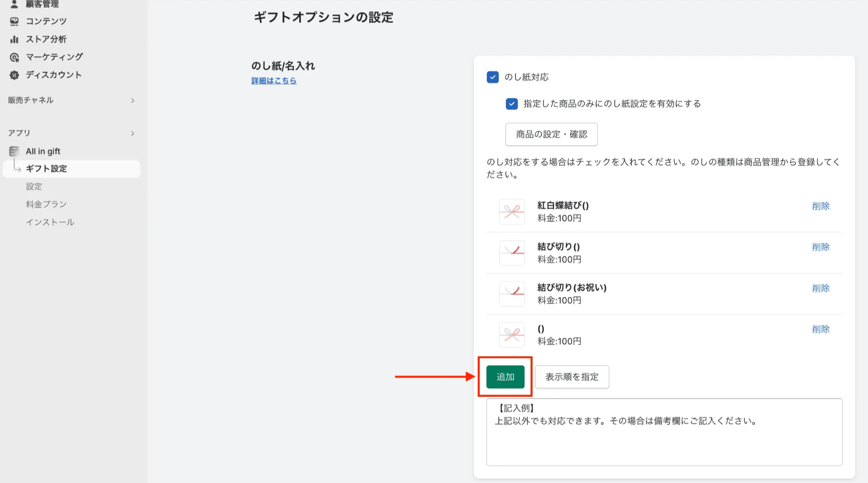The image size is (868, 483).
Task: Uncheck the のし紙対応 checkbox
Action: click(x=493, y=77)
